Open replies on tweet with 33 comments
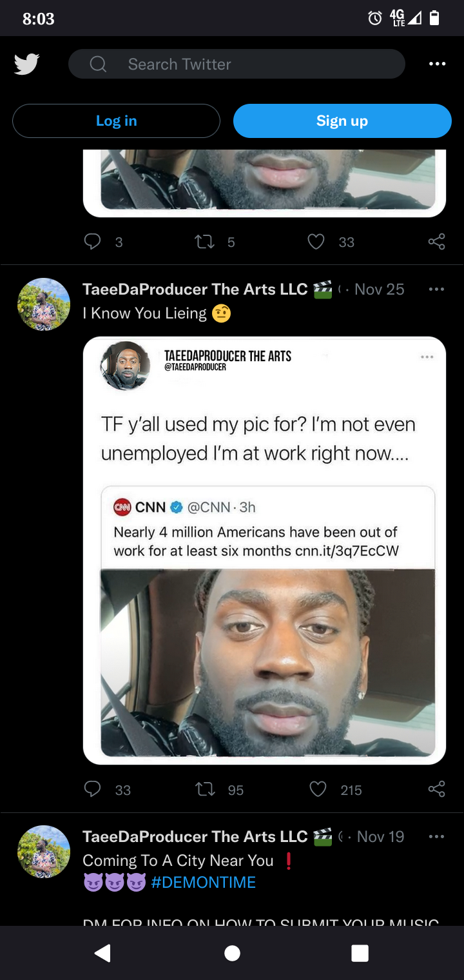 93,790
